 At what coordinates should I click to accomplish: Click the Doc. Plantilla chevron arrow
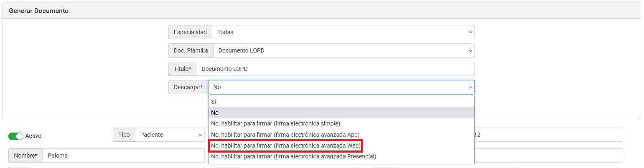coord(470,50)
